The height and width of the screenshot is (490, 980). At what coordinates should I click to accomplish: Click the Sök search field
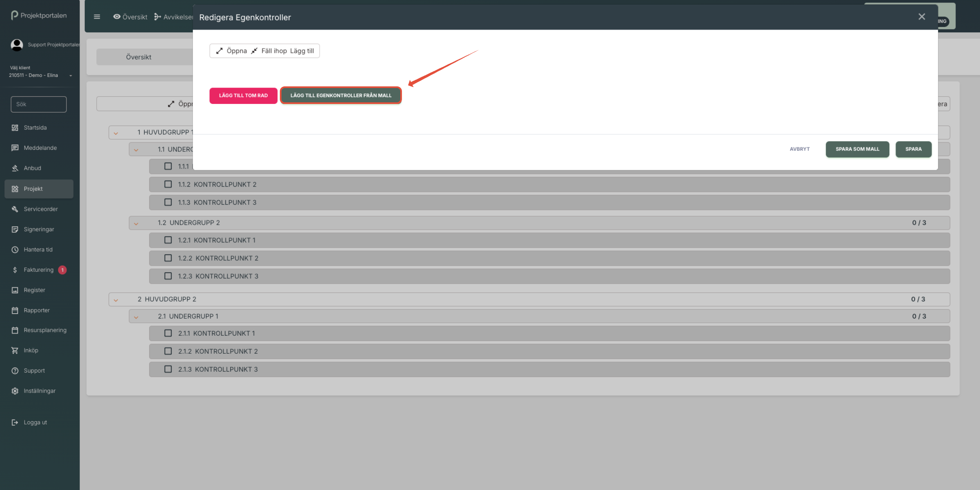(x=39, y=104)
